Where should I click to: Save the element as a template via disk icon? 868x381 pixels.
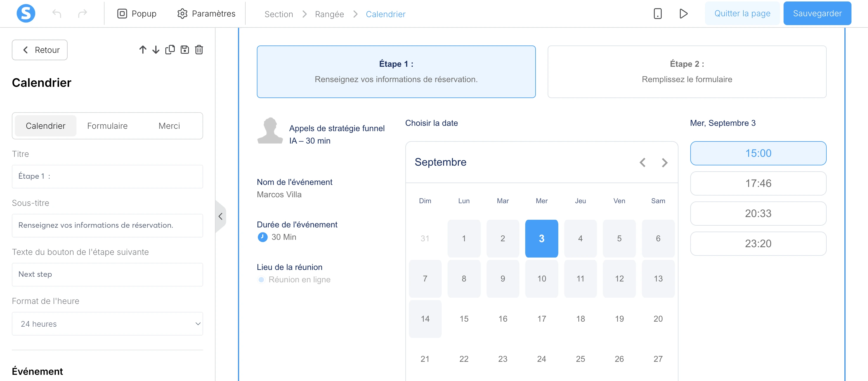tap(185, 50)
